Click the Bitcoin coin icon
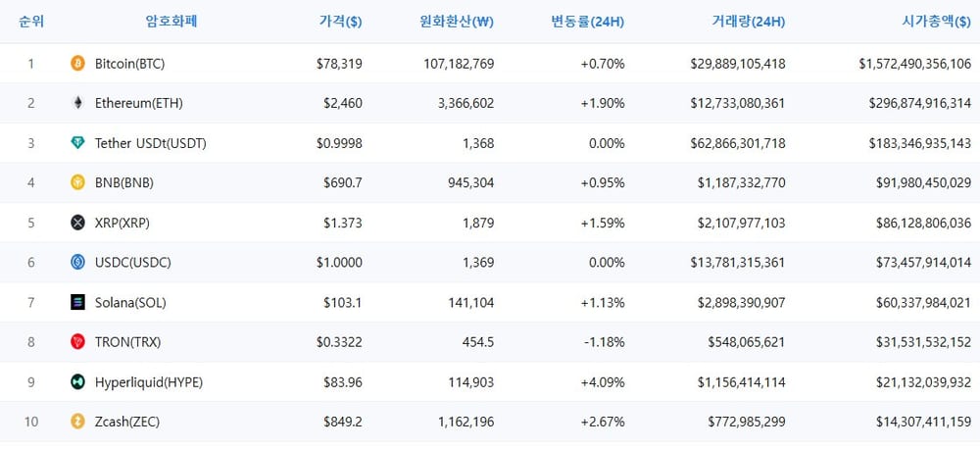The height and width of the screenshot is (450, 980). (x=77, y=63)
